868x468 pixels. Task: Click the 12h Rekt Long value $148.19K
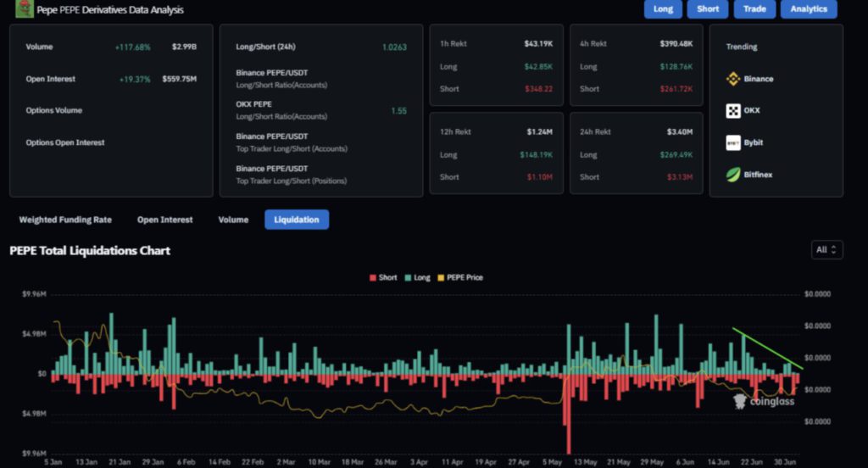pos(536,155)
